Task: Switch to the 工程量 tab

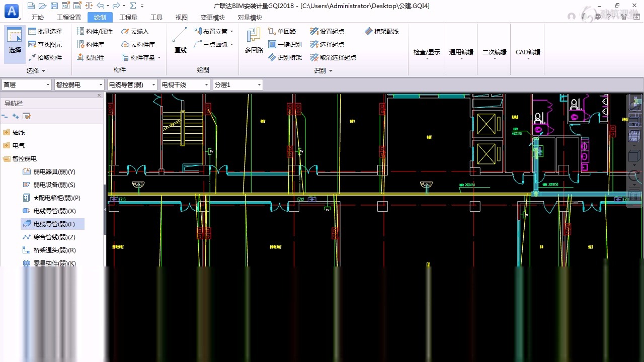Action: tap(128, 17)
